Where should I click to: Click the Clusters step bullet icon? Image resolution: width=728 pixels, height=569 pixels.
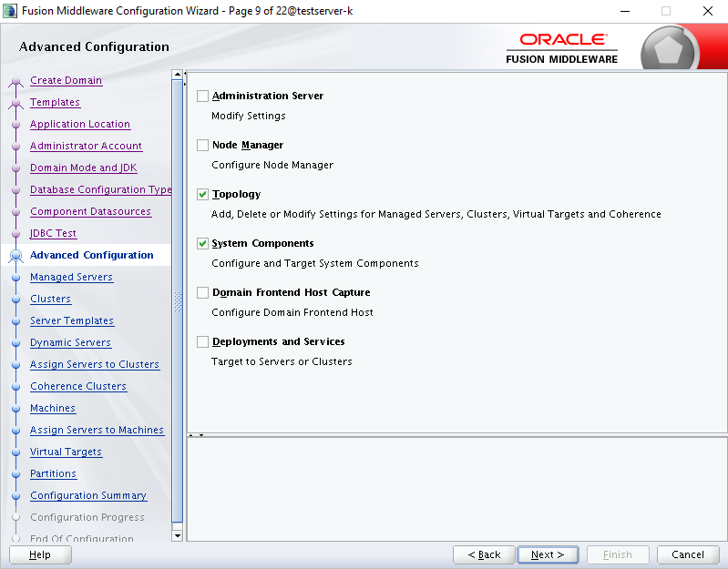coord(16,300)
